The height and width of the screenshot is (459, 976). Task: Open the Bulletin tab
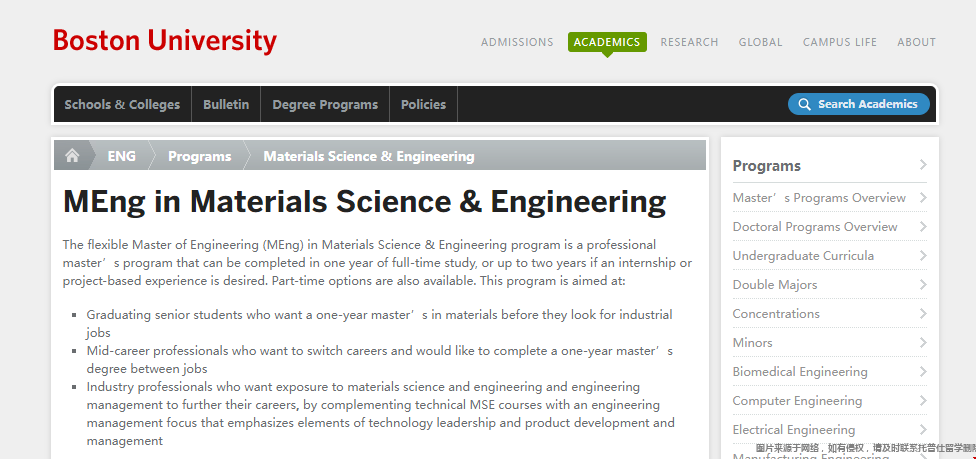[226, 105]
